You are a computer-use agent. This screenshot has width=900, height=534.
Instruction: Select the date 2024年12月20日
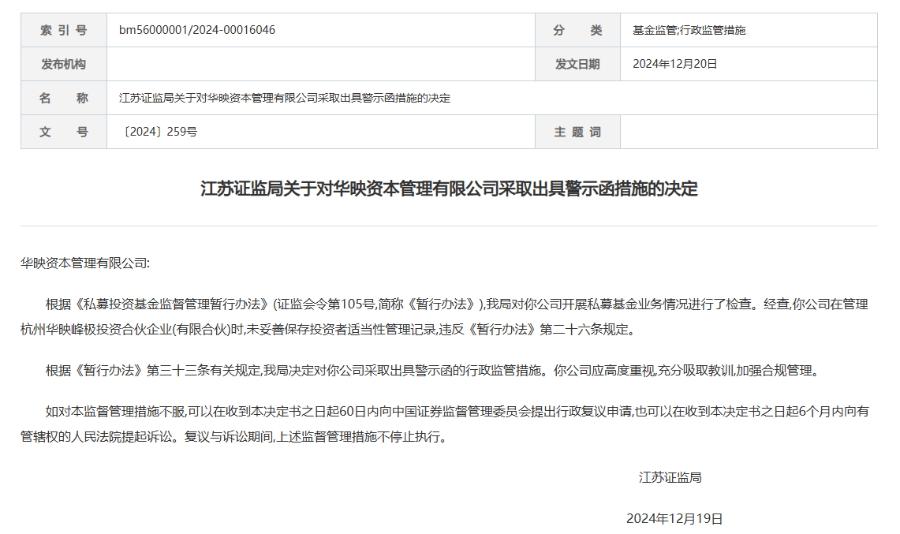tap(675, 64)
